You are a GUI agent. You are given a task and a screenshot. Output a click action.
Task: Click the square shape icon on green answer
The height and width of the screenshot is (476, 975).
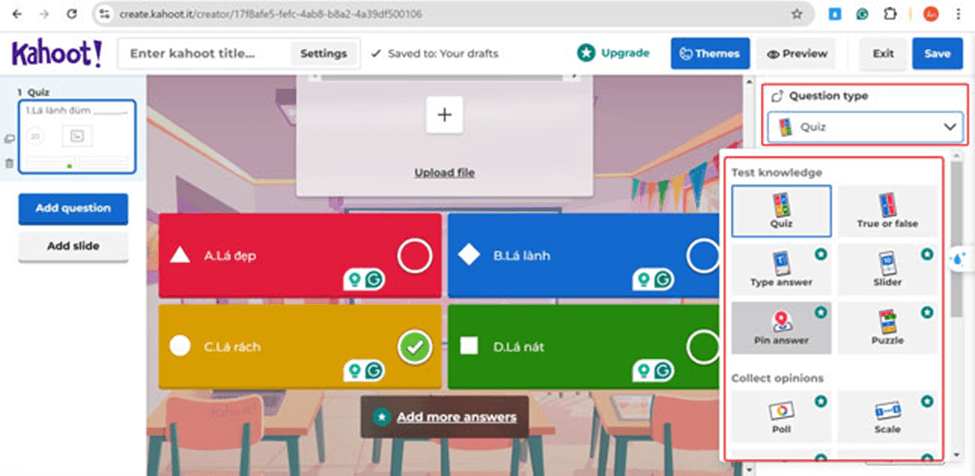point(469,346)
